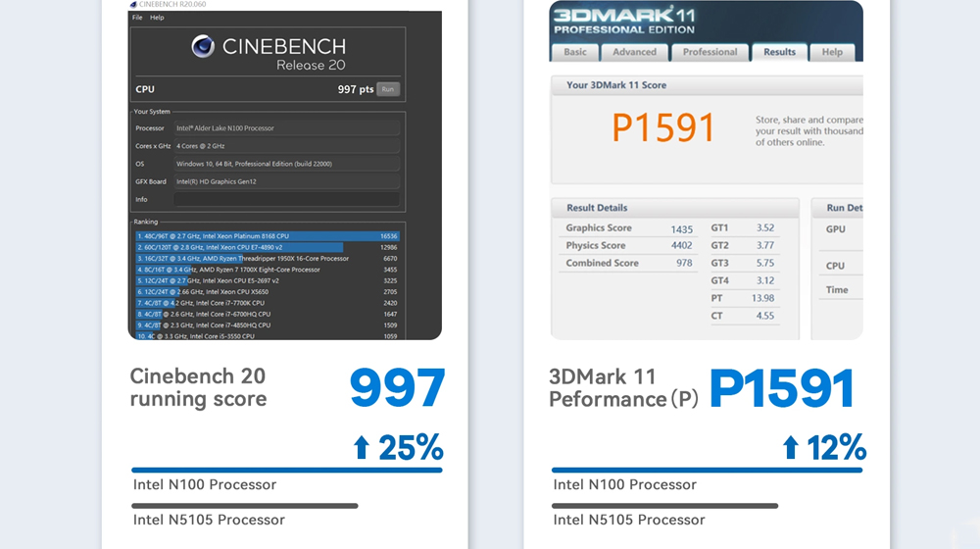Select ranking row Xeon Platinum 8168 CPU
This screenshot has height=549, width=980.
[268, 236]
